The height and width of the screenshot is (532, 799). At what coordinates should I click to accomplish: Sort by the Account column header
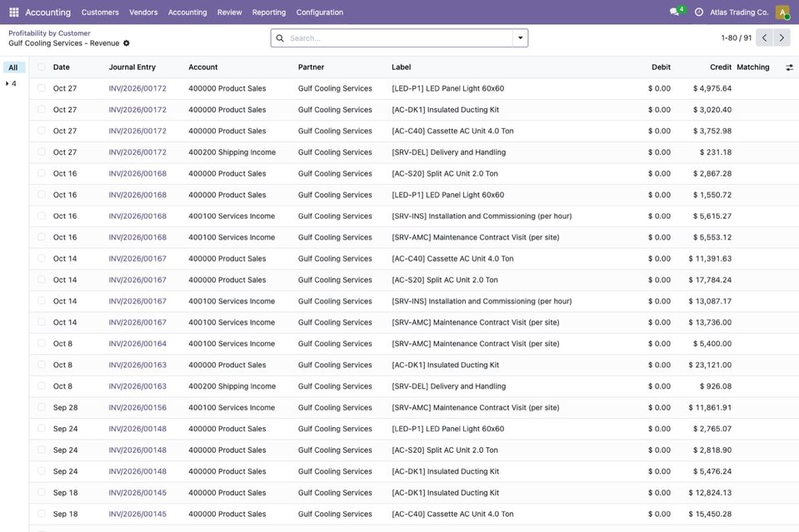coord(202,67)
